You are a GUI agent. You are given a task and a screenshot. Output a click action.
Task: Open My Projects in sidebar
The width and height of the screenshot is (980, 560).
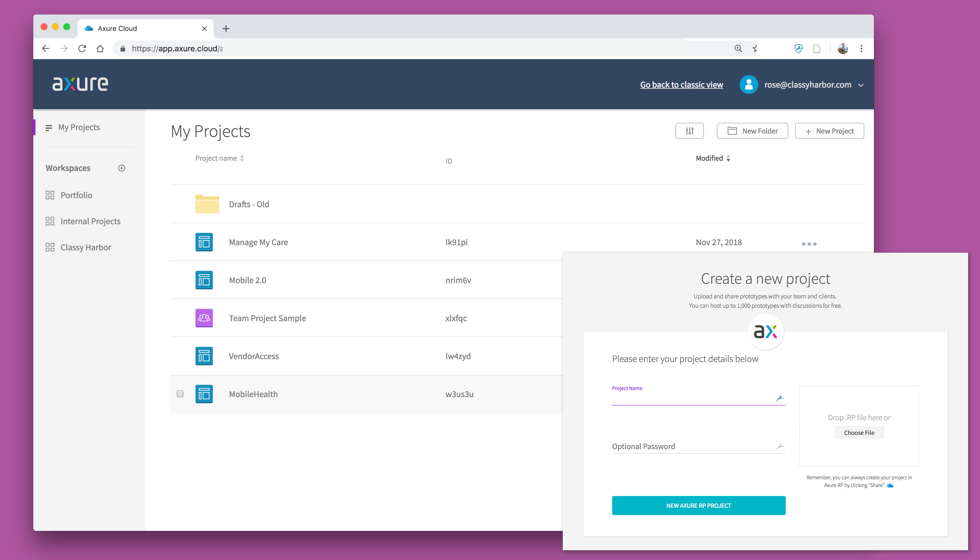(79, 127)
